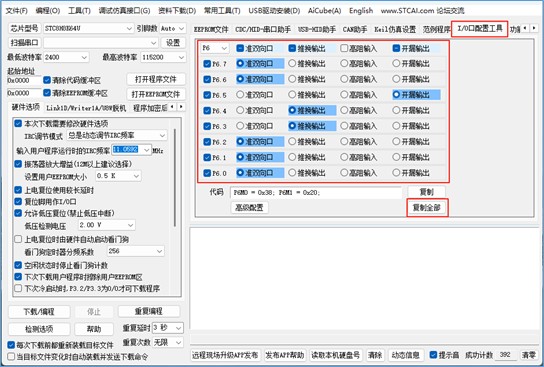
Task: Toggle the 清除代码缓冲区 checkbox
Action: tap(47, 80)
